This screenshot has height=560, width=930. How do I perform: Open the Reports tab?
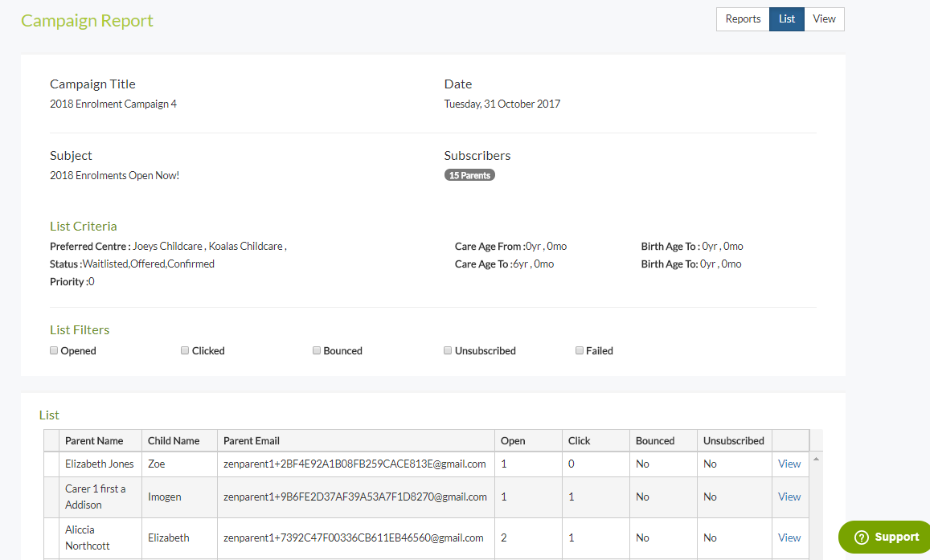(743, 19)
